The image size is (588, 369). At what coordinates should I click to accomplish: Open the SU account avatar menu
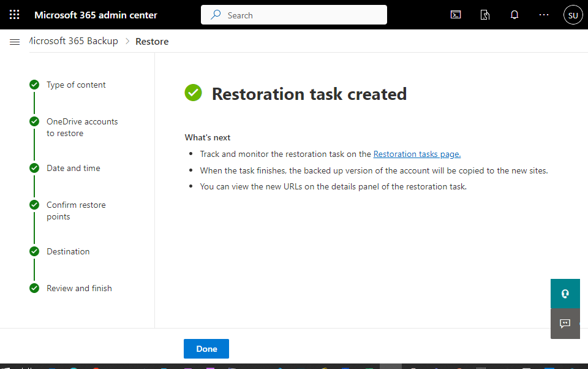pos(573,15)
